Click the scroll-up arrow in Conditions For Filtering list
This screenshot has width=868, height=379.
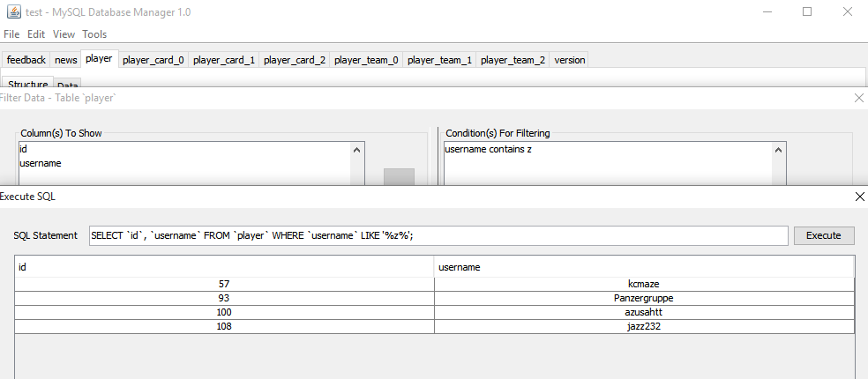pyautogui.click(x=779, y=150)
